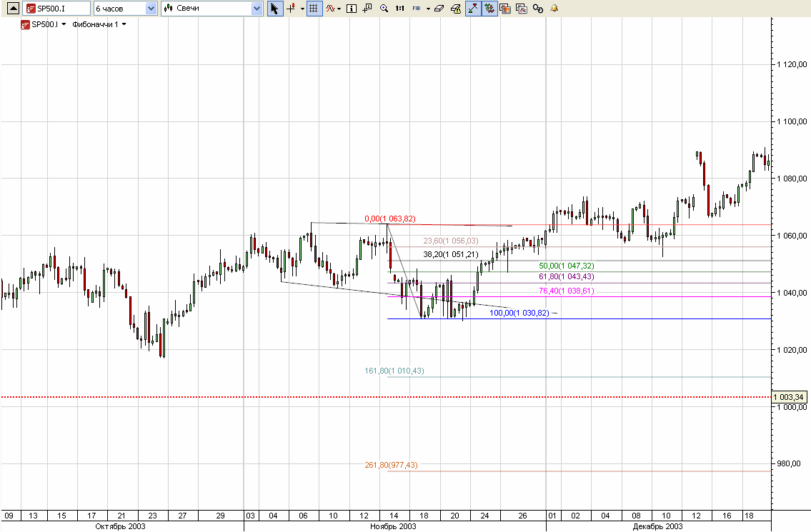Image resolution: width=811 pixels, height=532 pixels.
Task: Open the 'Свечи' chart type dropdown
Action: coord(257,9)
